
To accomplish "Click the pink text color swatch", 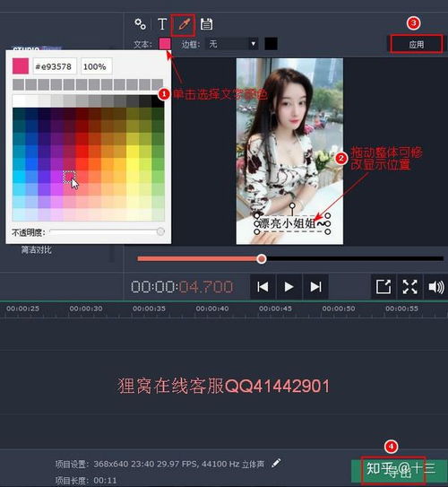I will point(165,44).
